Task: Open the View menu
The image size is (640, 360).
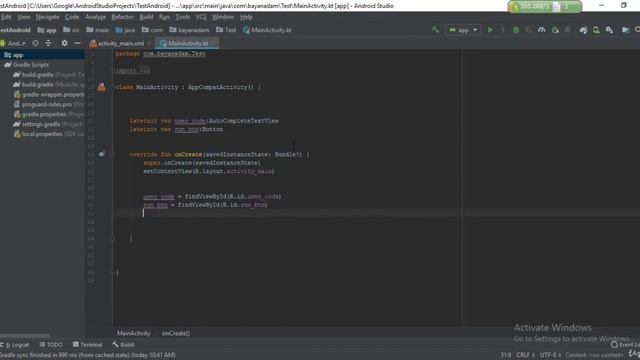Action: click(x=23, y=17)
